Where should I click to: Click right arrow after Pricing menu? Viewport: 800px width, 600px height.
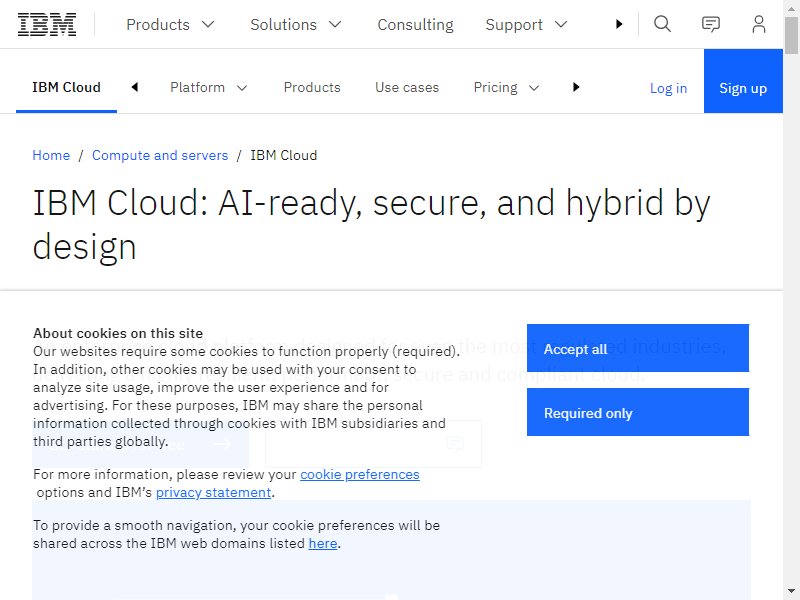576,87
